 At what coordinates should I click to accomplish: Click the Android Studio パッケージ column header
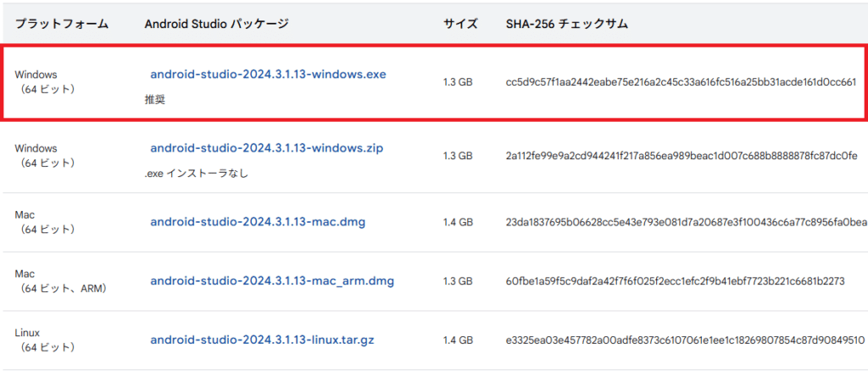pyautogui.click(x=216, y=24)
